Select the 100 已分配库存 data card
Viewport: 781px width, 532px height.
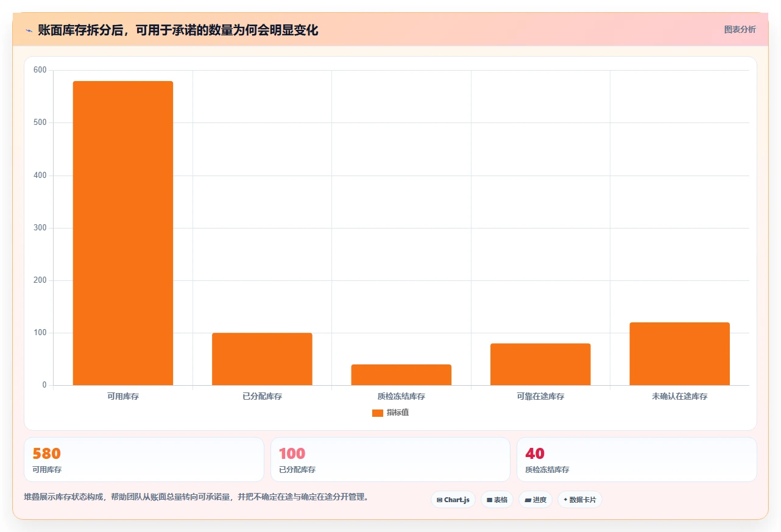pyautogui.click(x=390, y=459)
